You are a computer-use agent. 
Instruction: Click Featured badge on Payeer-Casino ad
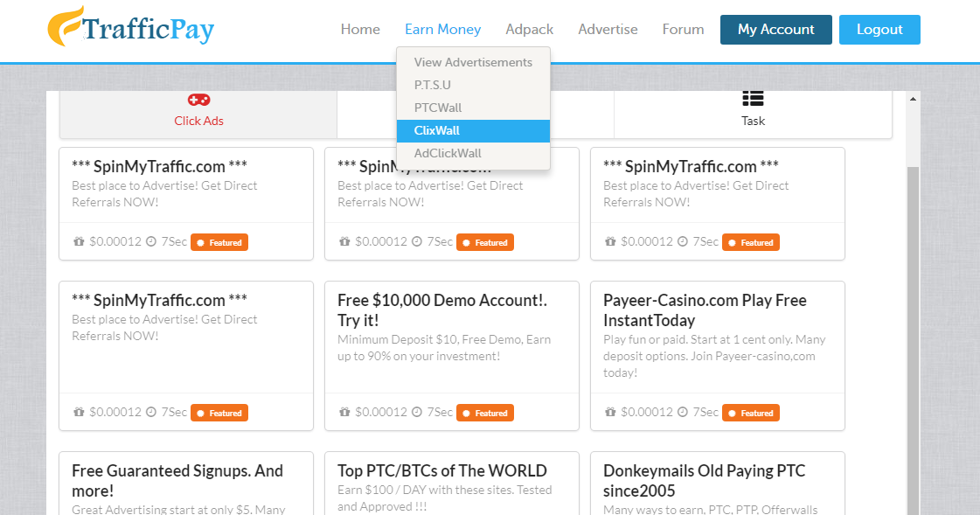coord(751,413)
